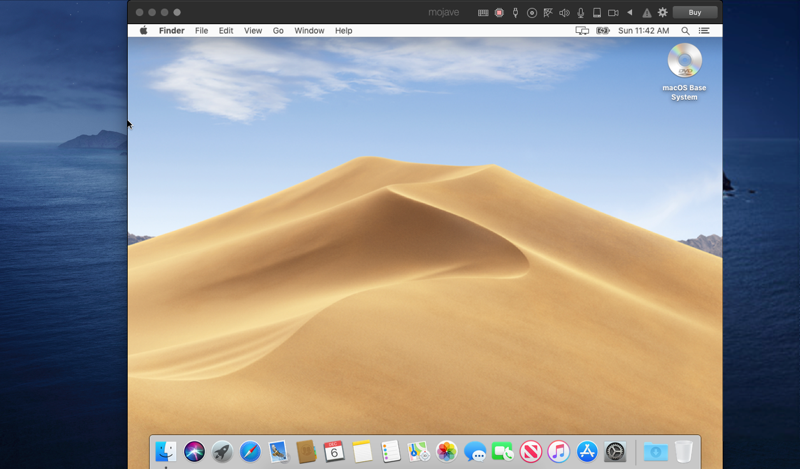
Task: Click the camera icon in the VM toolbar
Action: [613, 13]
